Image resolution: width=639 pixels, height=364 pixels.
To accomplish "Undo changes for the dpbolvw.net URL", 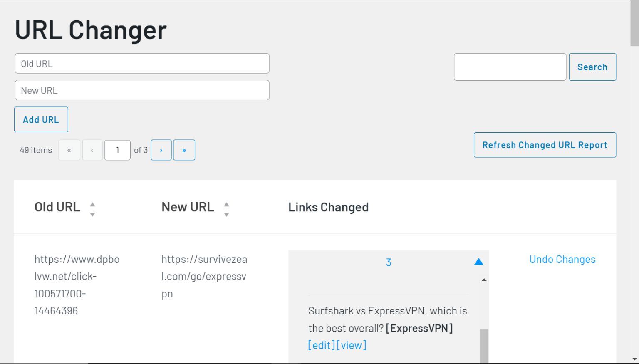I will [x=562, y=259].
